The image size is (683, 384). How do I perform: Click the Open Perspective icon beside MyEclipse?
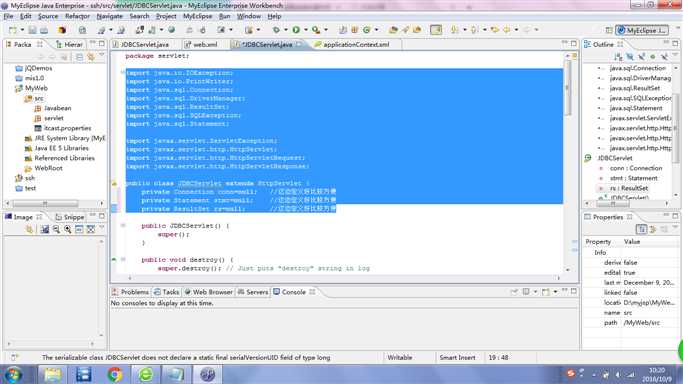[609, 30]
